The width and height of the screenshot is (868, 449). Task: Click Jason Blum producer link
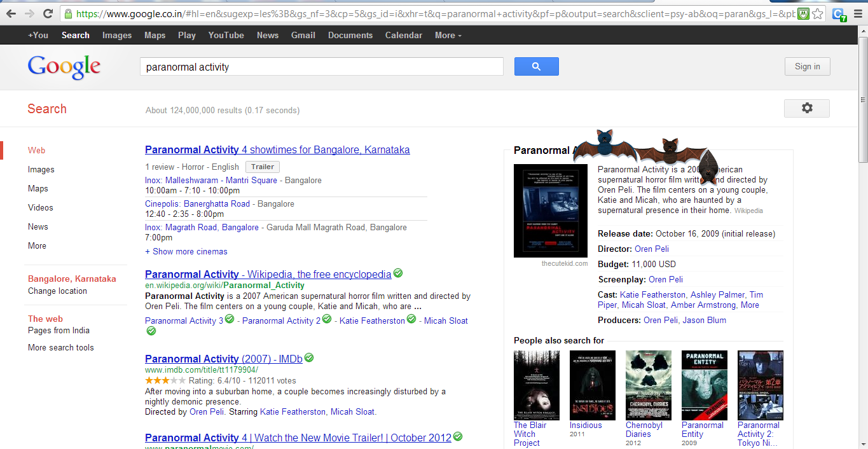click(x=705, y=320)
